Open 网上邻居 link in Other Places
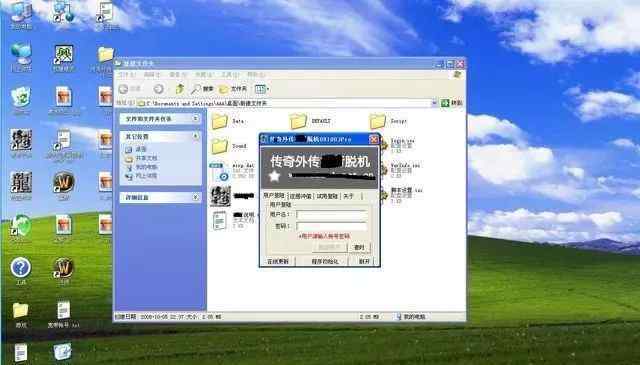Viewport: 640px width, 365px height. [x=141, y=176]
